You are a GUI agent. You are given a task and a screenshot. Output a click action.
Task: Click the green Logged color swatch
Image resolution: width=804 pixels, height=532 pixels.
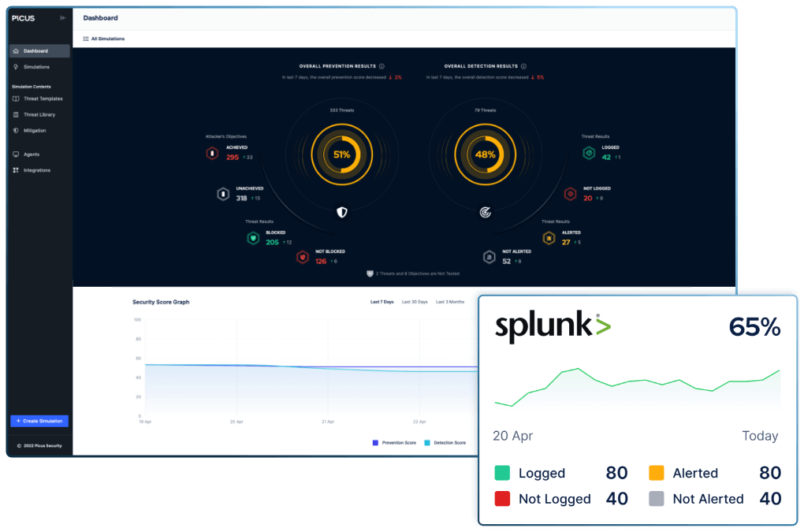pos(502,473)
